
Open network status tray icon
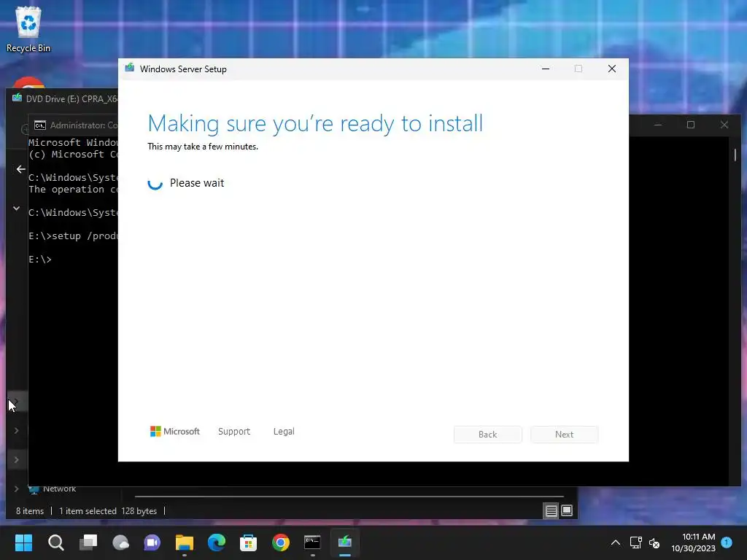pyautogui.click(x=635, y=542)
